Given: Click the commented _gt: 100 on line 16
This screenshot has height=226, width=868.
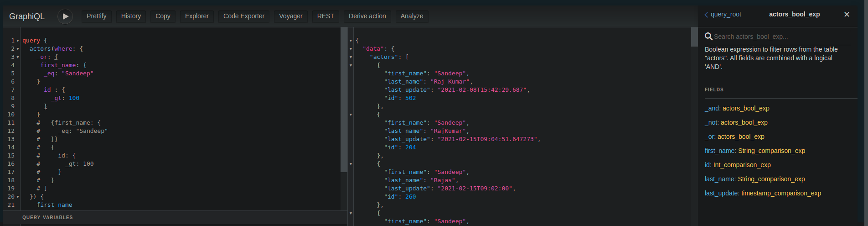Looking at the screenshot, I should click(79, 164).
